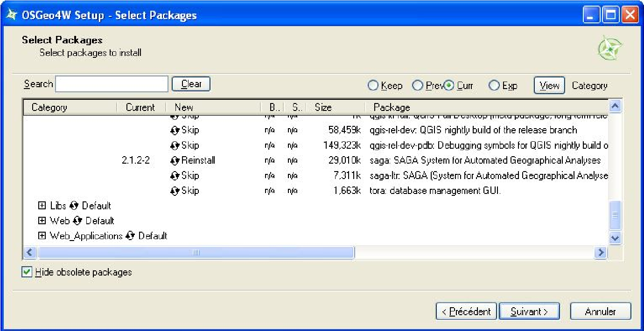Select the Web category label
This screenshot has width=644, height=331.
[60, 221]
